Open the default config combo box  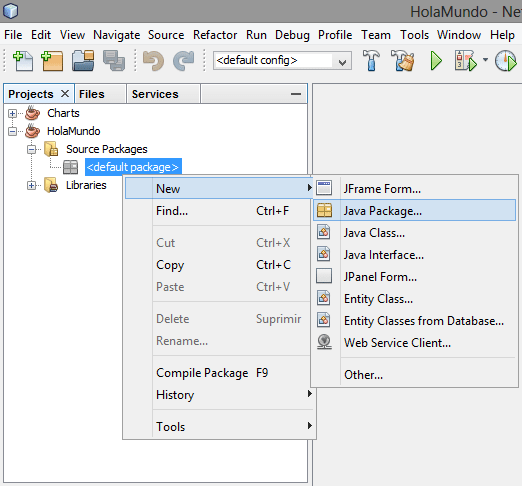(x=282, y=60)
